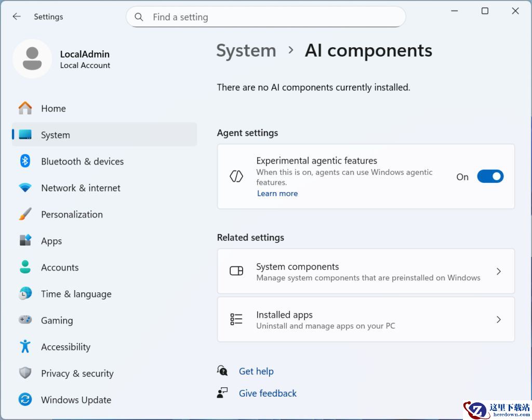Image resolution: width=532 pixels, height=420 pixels.
Task: Open Installed apps via its chevron
Action: pos(498,320)
